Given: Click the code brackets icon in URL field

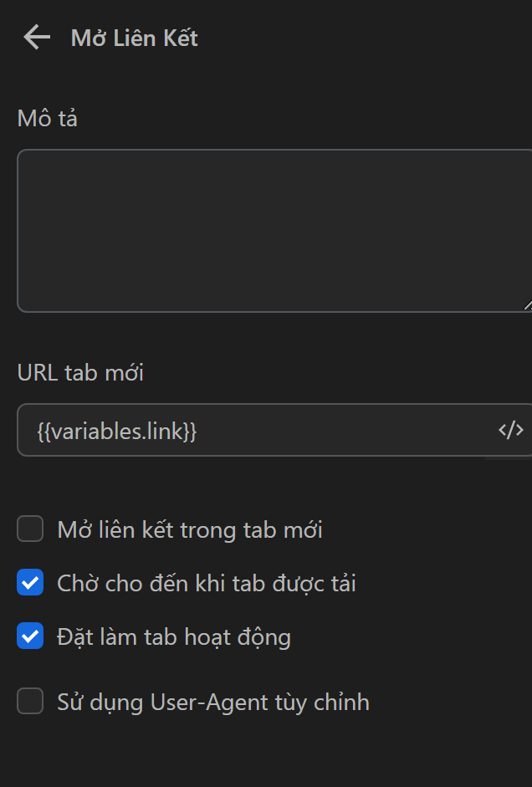Looking at the screenshot, I should [x=510, y=430].
